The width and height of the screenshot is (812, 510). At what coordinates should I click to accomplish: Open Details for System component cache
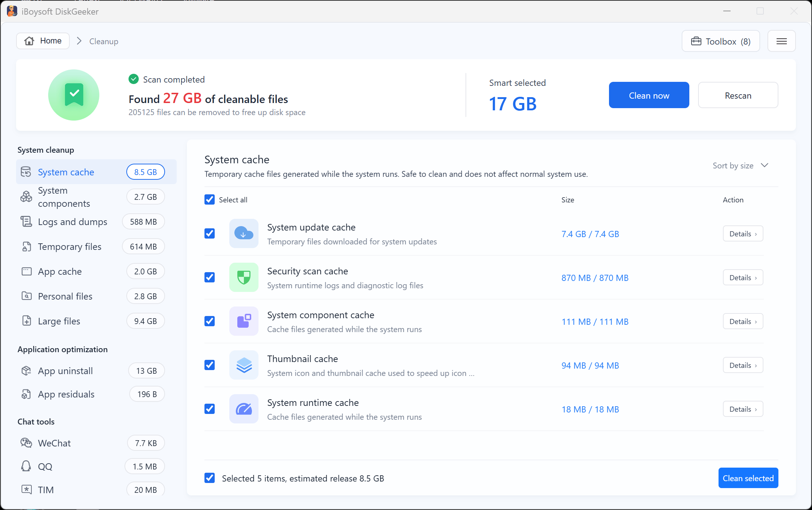pos(743,321)
